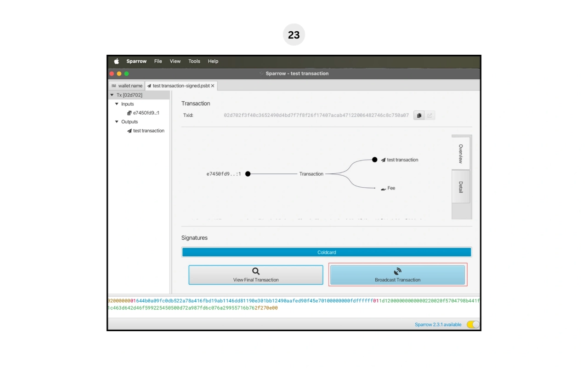Click the Signatures heading
This screenshot has width=588, height=368.
pos(194,238)
